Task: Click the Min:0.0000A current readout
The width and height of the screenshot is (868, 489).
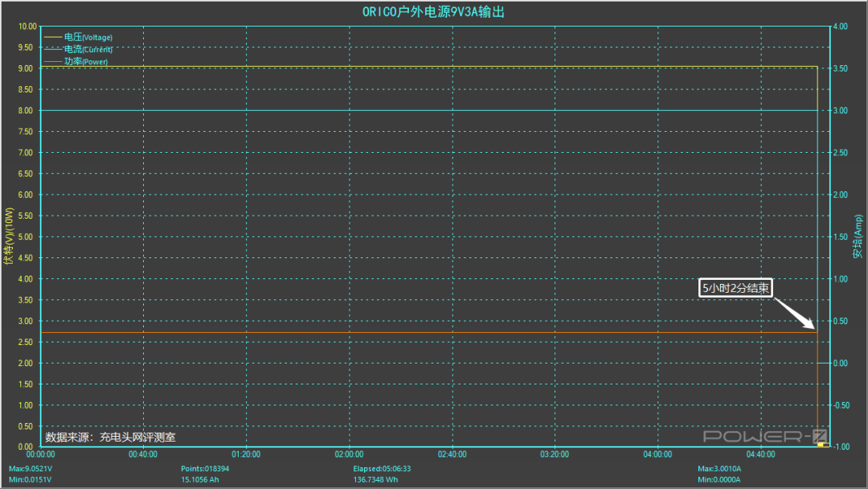Action: coord(719,479)
